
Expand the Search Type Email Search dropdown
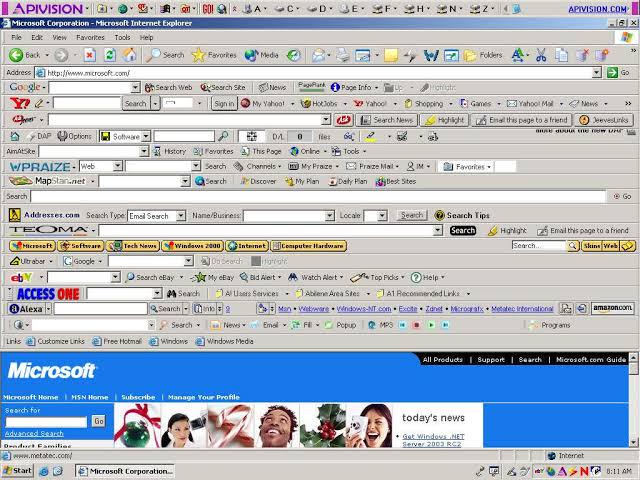pos(178,215)
